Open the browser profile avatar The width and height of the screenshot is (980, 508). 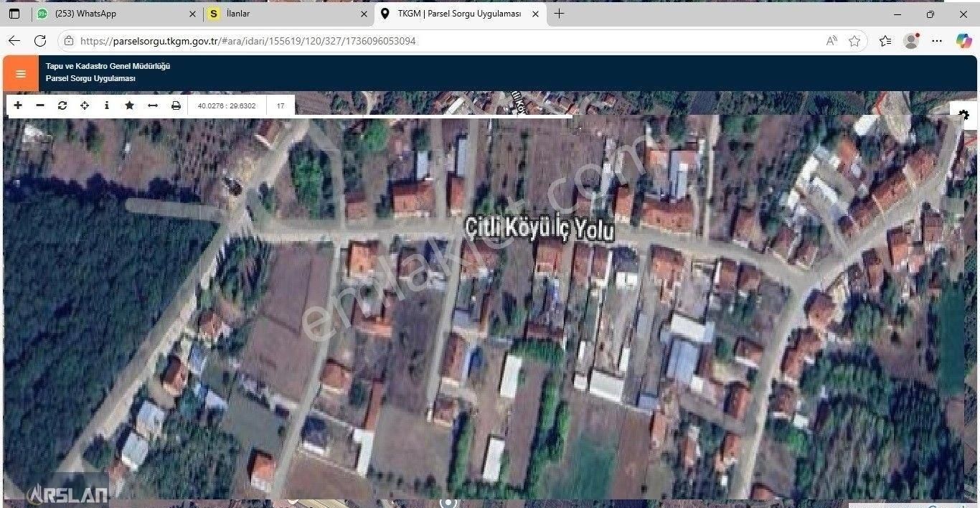click(911, 41)
